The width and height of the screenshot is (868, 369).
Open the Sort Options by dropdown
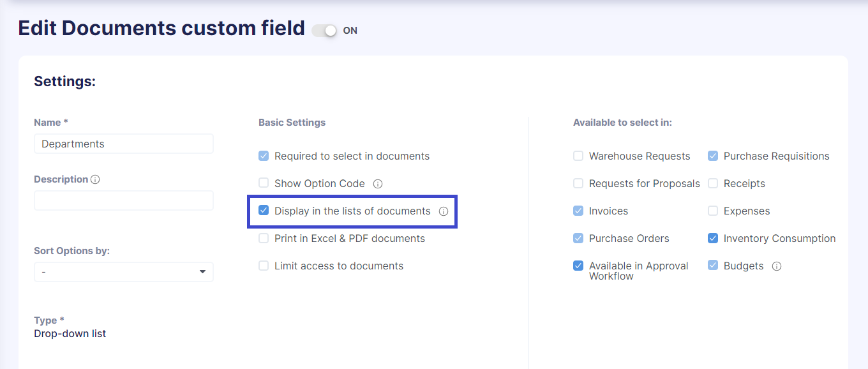click(x=123, y=272)
